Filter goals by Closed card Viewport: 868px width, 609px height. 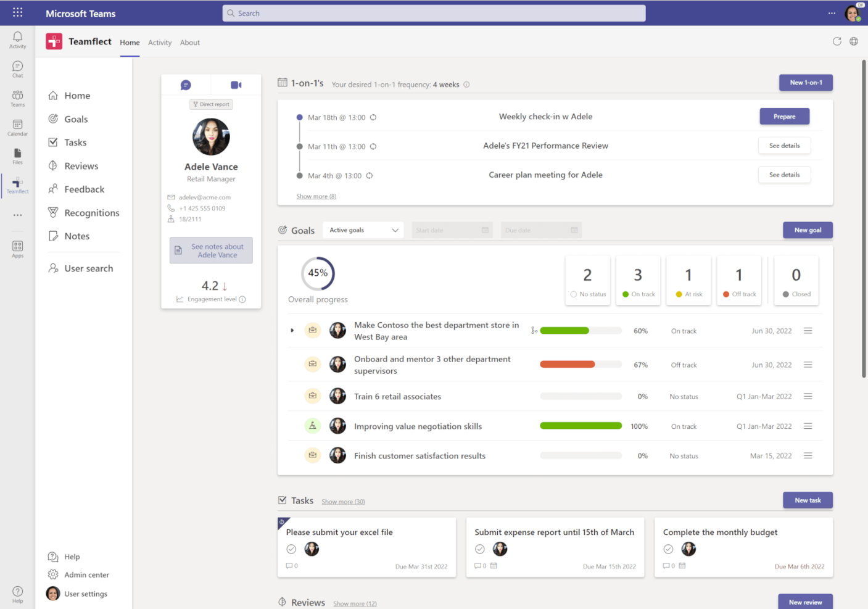click(796, 281)
